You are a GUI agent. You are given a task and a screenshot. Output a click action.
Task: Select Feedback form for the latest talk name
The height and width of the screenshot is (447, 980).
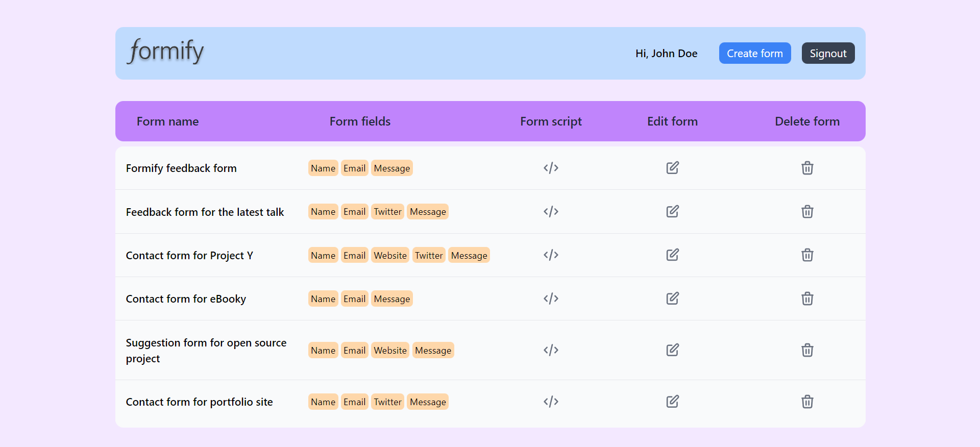[x=205, y=212]
